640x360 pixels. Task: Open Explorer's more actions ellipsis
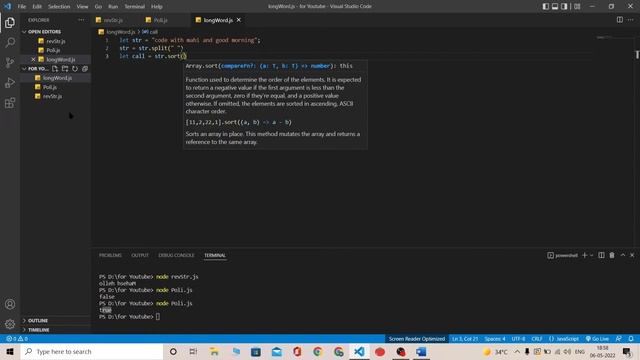81,20
